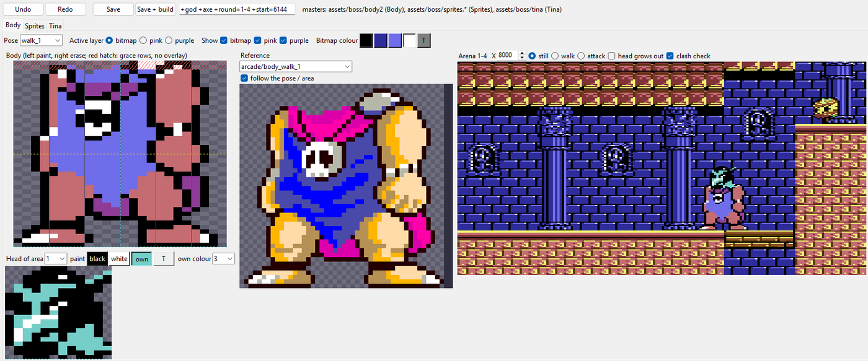Click the head pixel editing canvas
868x361 pixels.
pos(58,312)
